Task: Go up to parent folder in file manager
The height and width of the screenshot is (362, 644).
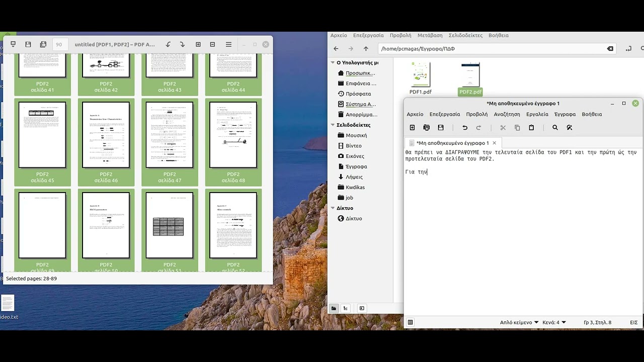Action: tap(366, 49)
